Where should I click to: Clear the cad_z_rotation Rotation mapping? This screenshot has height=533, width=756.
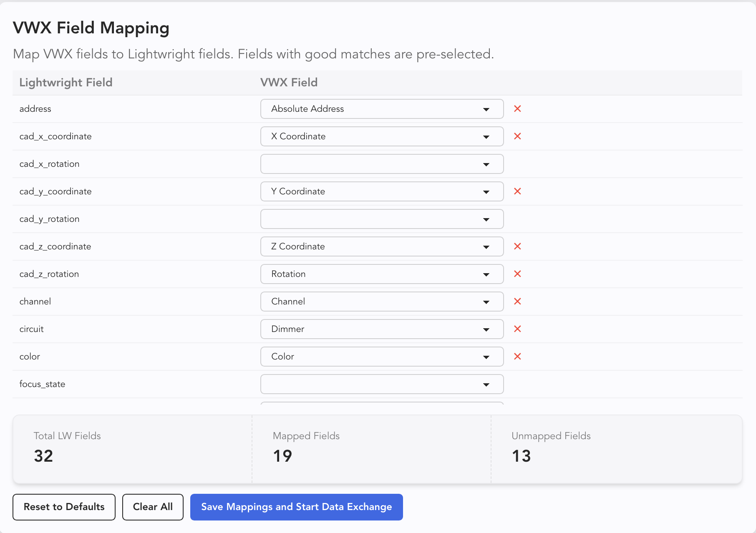point(517,274)
